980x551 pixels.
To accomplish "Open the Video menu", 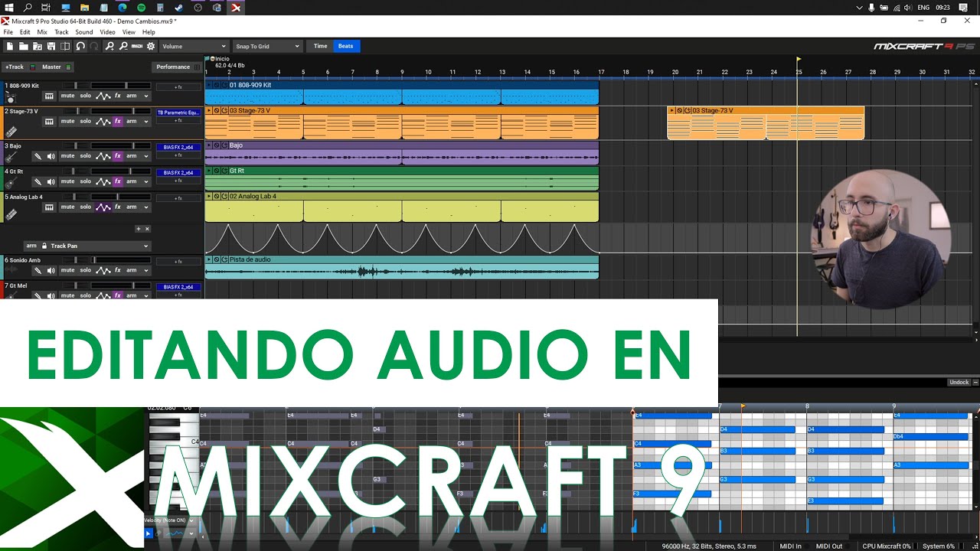I will point(107,32).
